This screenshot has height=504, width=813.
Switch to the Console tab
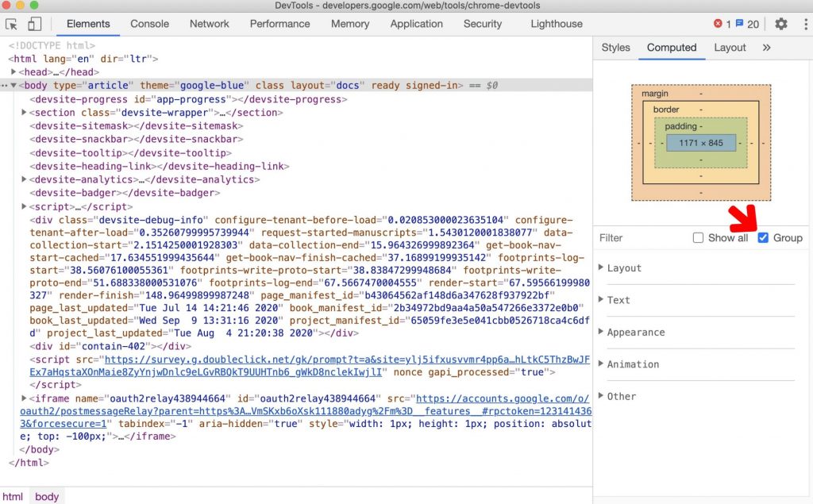(x=149, y=24)
